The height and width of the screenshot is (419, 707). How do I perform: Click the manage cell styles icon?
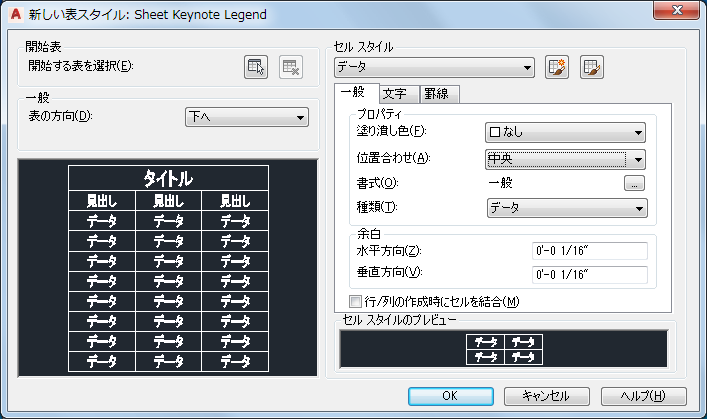tap(592, 67)
